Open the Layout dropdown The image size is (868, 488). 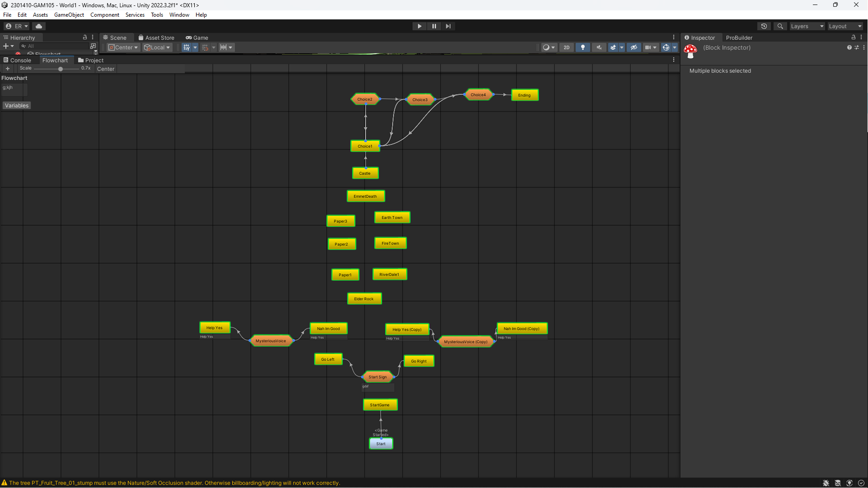845,26
